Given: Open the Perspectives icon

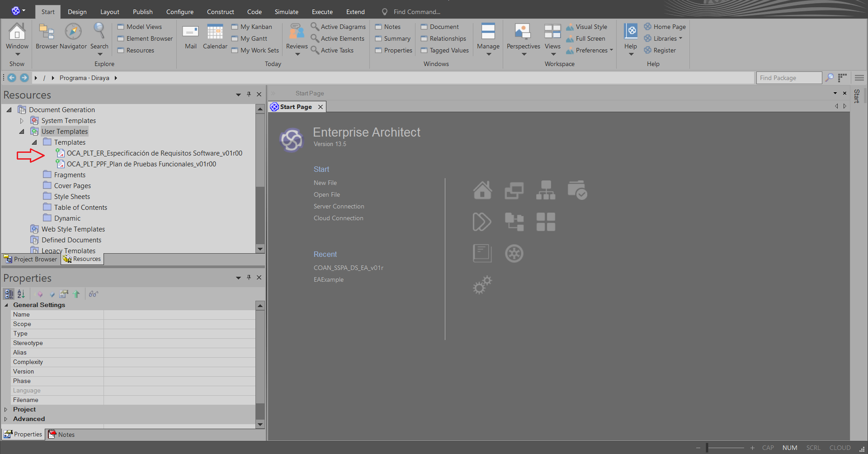Looking at the screenshot, I should [523, 39].
